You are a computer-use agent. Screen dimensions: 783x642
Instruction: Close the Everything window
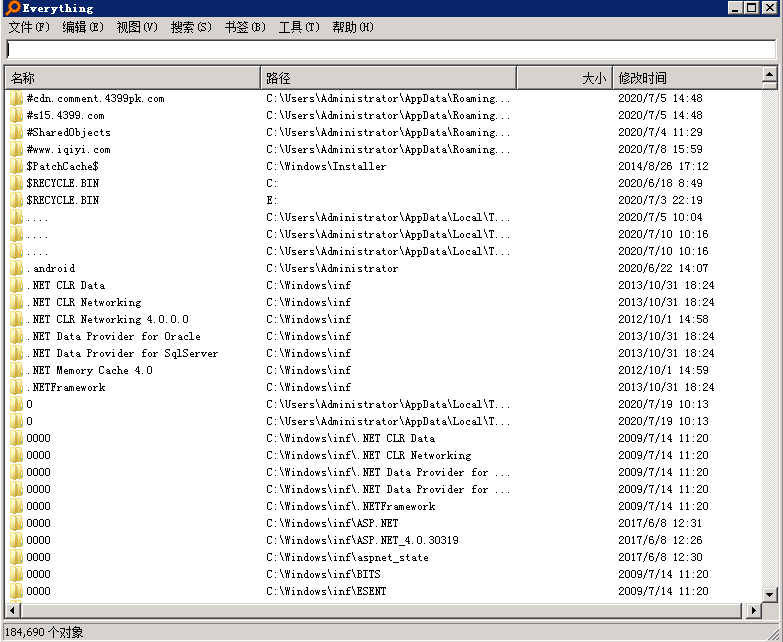pos(770,7)
